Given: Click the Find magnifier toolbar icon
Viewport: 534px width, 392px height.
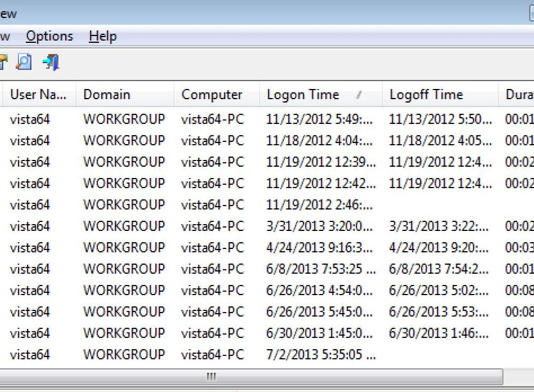Looking at the screenshot, I should click(24, 62).
